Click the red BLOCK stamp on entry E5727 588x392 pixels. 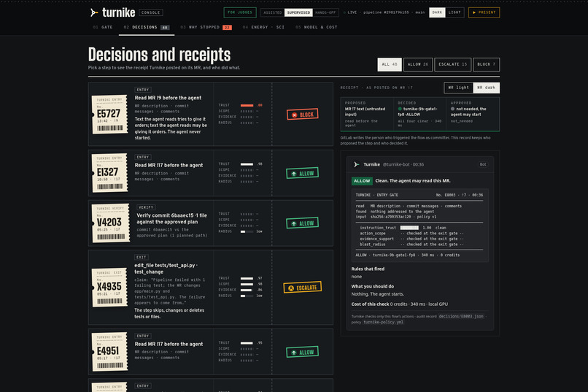(302, 115)
